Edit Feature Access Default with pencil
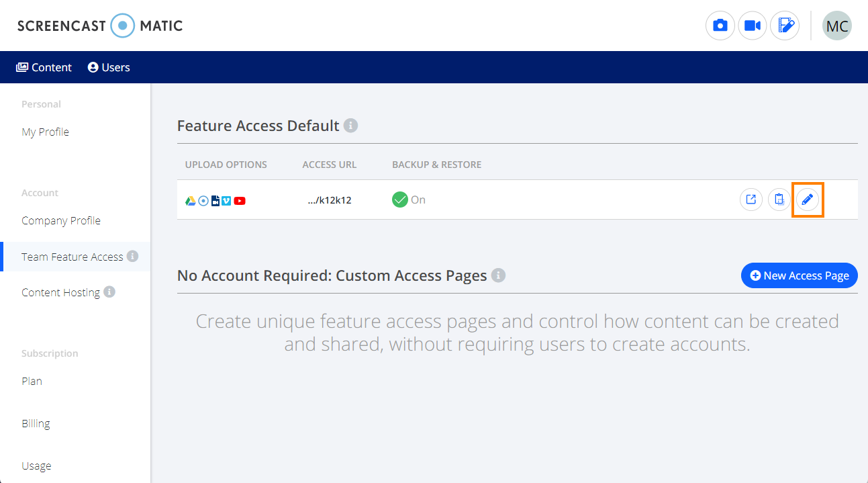 808,200
